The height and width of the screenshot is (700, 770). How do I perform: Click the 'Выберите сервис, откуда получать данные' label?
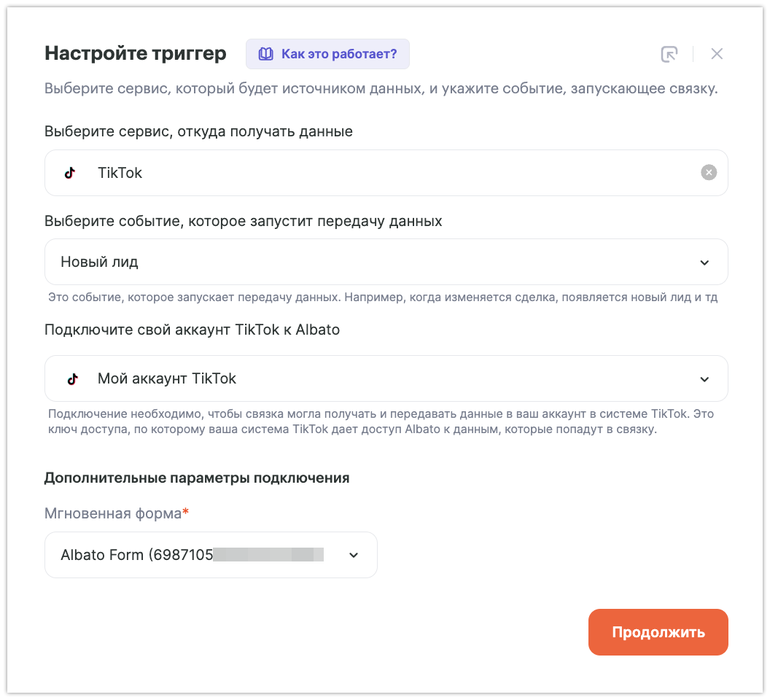198,131
